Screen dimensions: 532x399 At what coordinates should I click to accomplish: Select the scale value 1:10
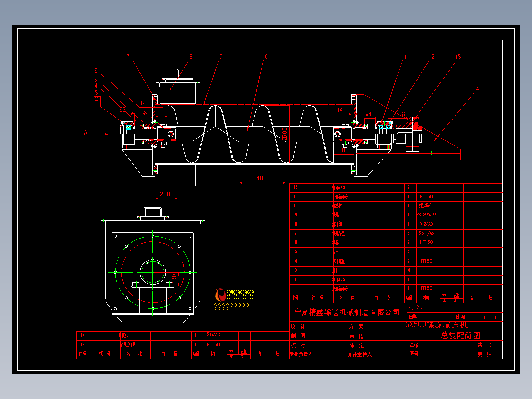pyautogui.click(x=490, y=317)
